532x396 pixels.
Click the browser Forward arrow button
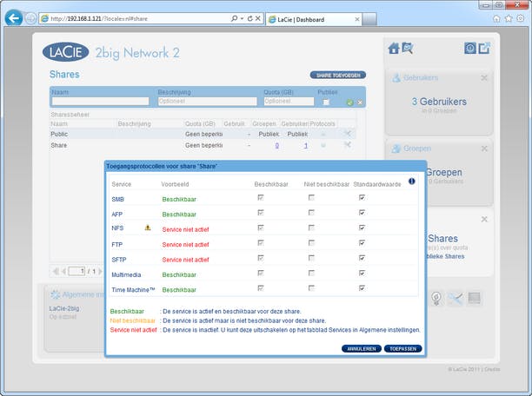pos(31,18)
